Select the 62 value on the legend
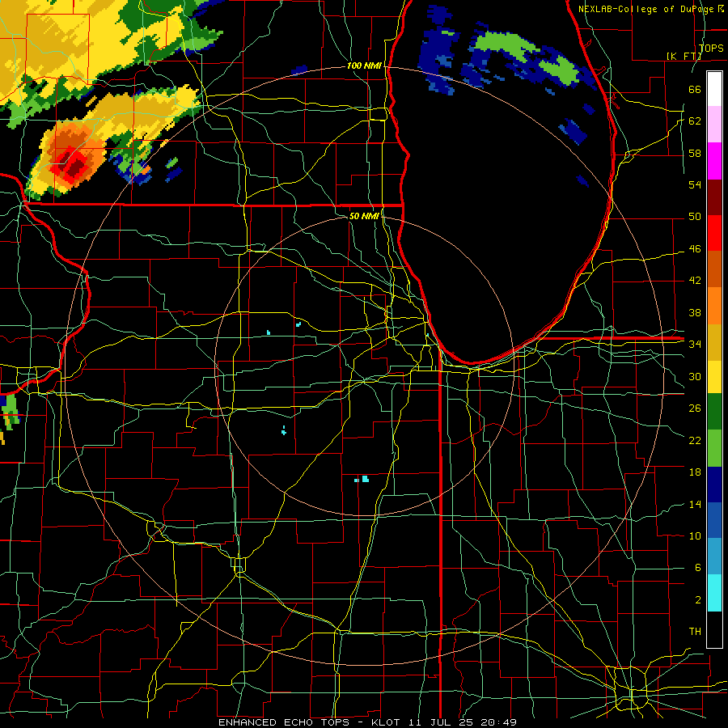728x728 pixels. pyautogui.click(x=695, y=121)
